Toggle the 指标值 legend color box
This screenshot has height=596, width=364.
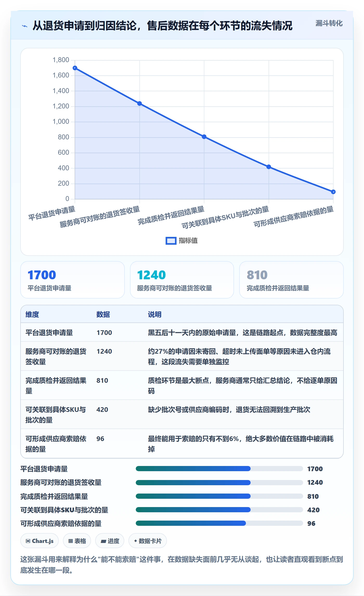171,241
